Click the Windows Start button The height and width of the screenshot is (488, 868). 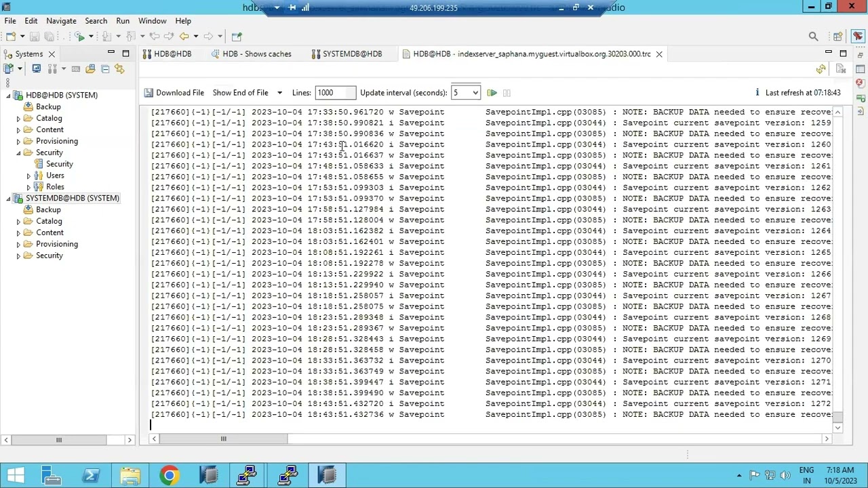coord(15,475)
